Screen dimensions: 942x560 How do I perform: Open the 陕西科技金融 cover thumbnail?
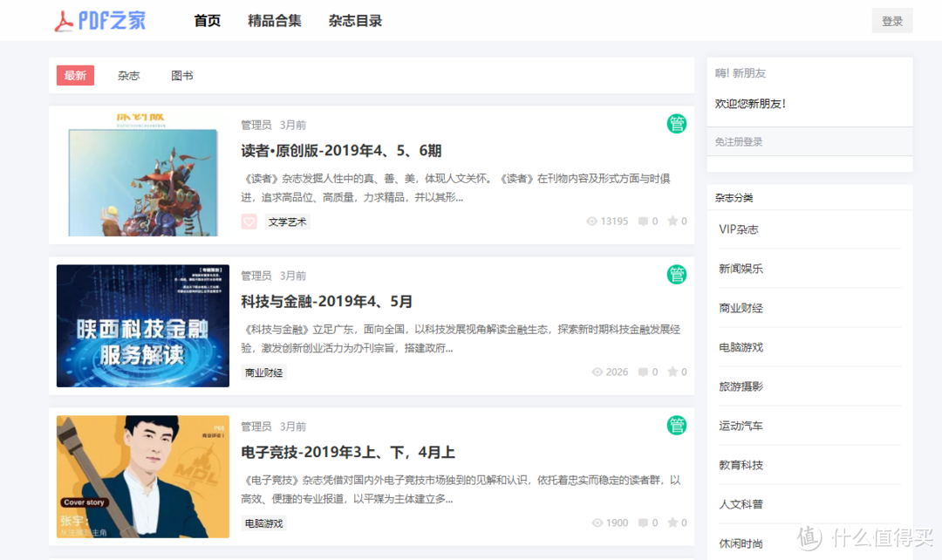click(143, 325)
